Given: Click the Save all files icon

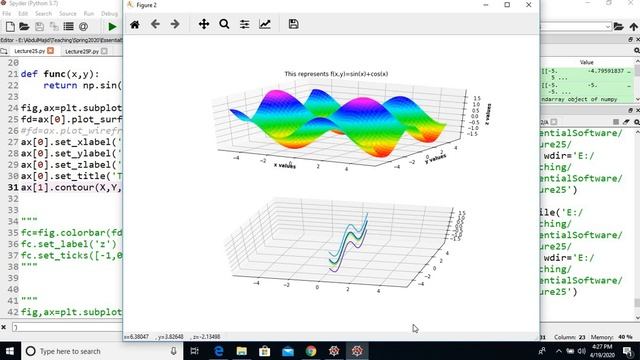Looking at the screenshot, I should click(54, 27).
